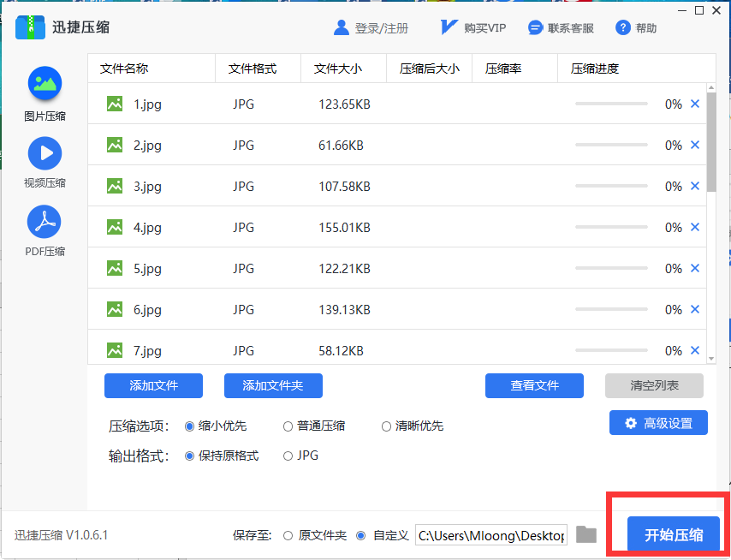Click 压缩后大小 column header
Viewport: 731px width, 560px height.
click(430, 69)
